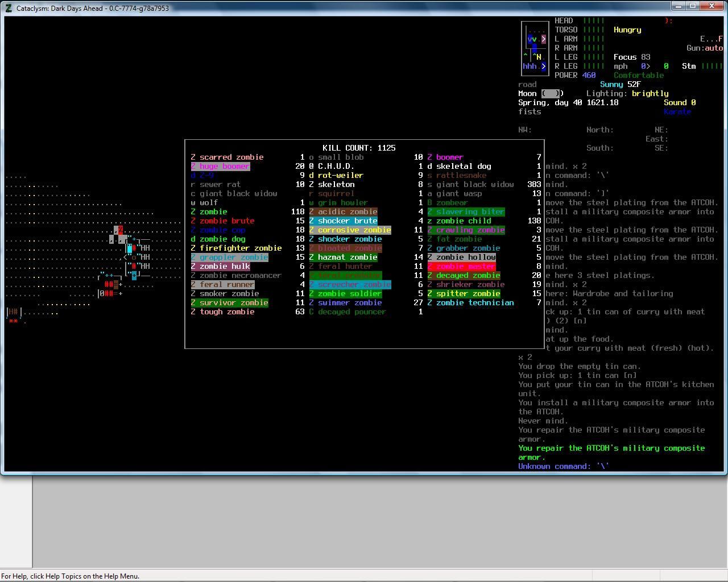Click the KILL COUNT: 1125 header
The height and width of the screenshot is (582, 728).
pos(359,148)
